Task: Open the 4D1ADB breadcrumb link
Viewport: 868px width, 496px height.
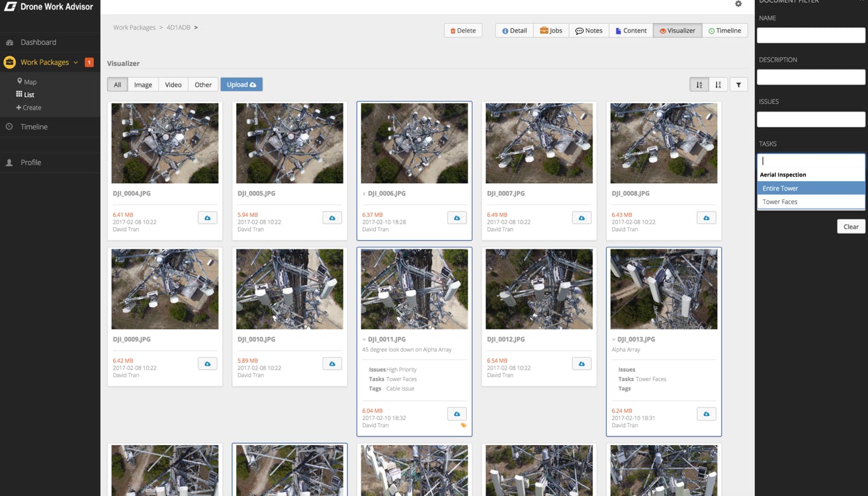Action: point(177,28)
